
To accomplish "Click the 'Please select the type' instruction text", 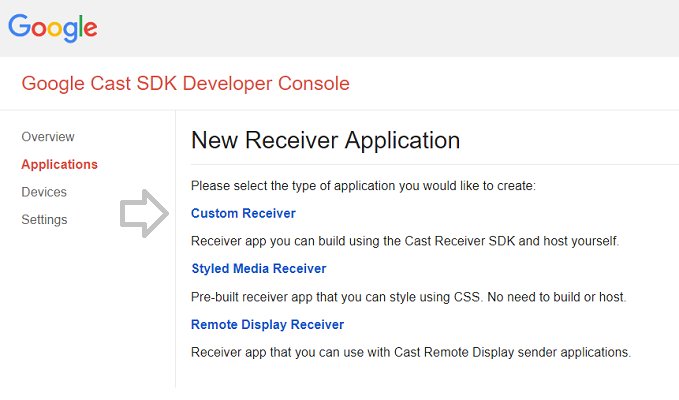I will (x=363, y=186).
